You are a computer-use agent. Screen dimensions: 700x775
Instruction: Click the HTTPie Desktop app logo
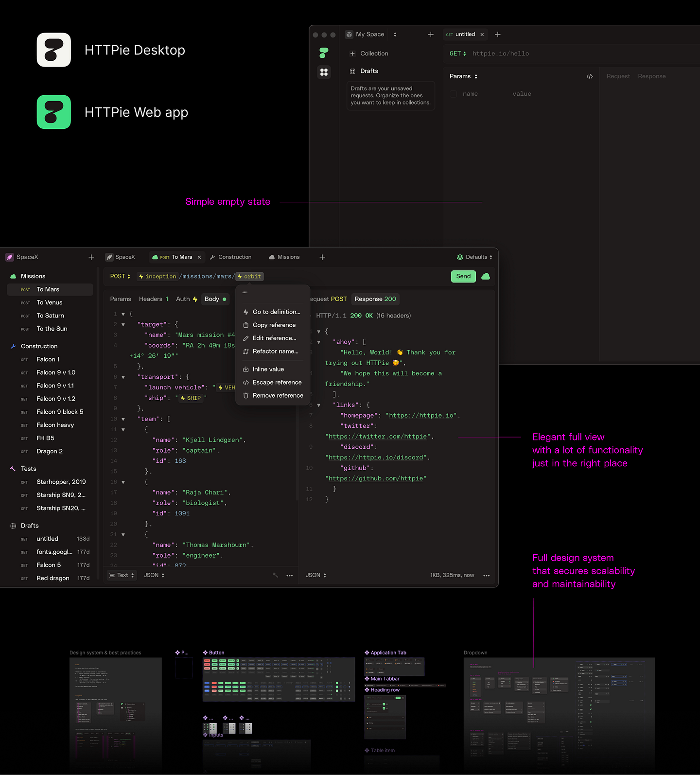pos(54,50)
